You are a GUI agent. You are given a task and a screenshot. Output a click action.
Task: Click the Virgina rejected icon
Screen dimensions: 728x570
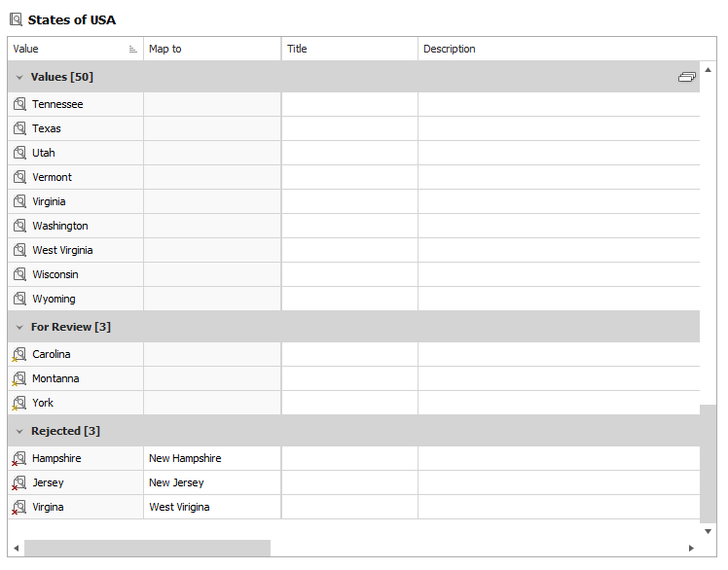tap(19, 507)
